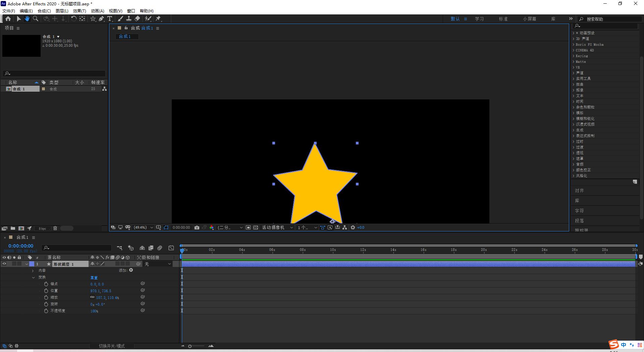Select the Roto Brush tool
The width and height of the screenshot is (644, 352).
[148, 19]
